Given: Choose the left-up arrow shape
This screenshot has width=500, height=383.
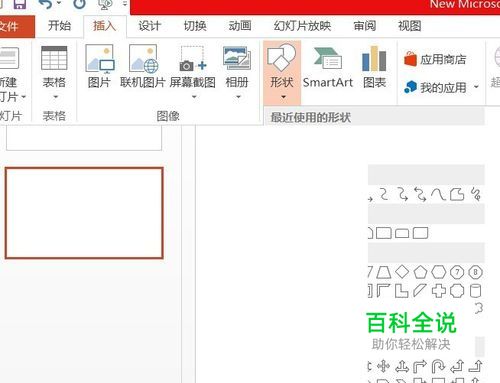Looking at the screenshot, I should [x=457, y=366].
